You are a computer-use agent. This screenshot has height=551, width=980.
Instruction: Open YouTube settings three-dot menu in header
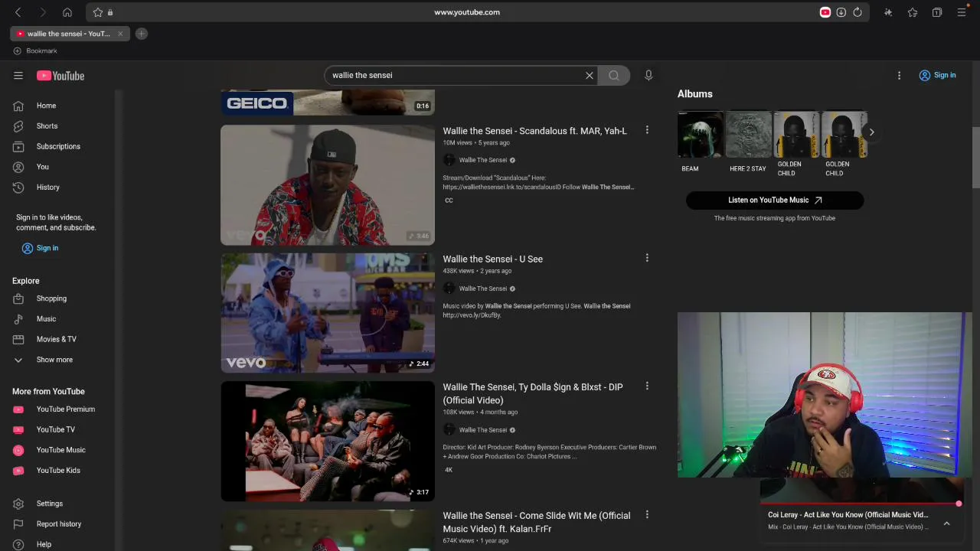[x=899, y=75]
